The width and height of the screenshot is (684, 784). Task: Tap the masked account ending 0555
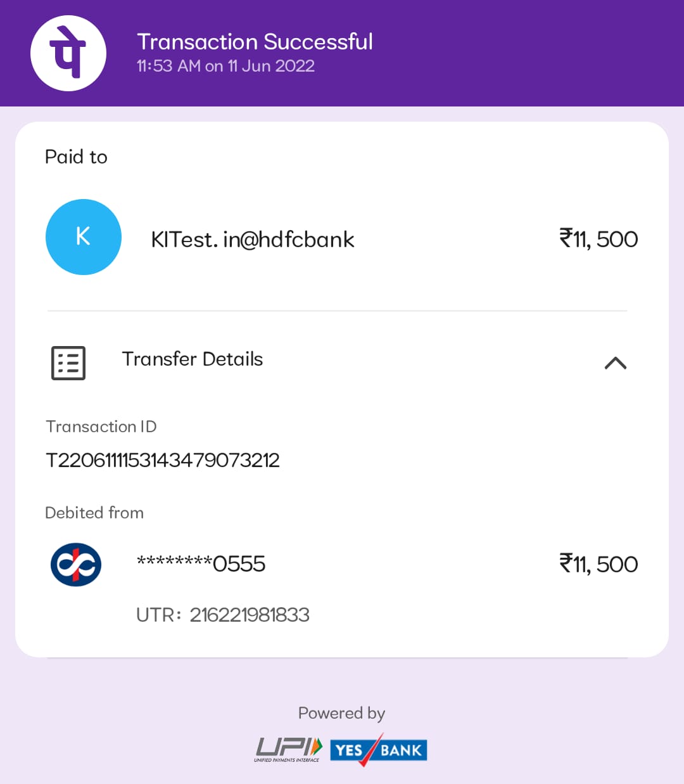click(x=201, y=563)
